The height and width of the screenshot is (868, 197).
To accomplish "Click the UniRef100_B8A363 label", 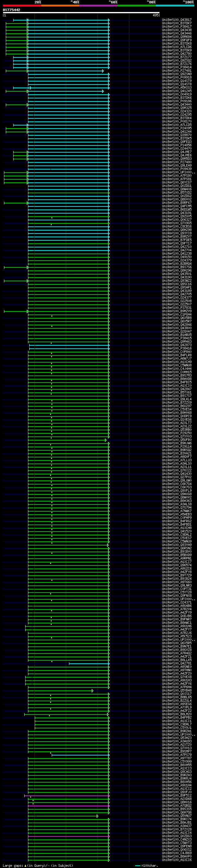I will click(177, 501).
